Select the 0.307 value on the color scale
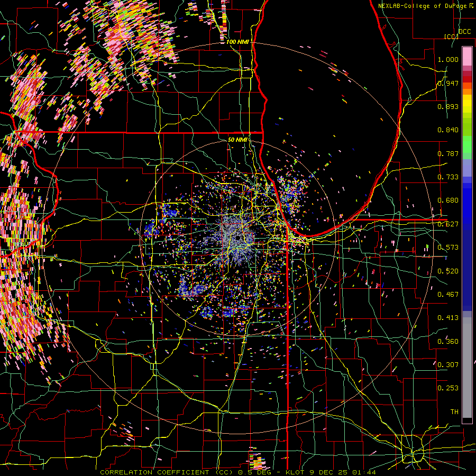 tap(448, 365)
